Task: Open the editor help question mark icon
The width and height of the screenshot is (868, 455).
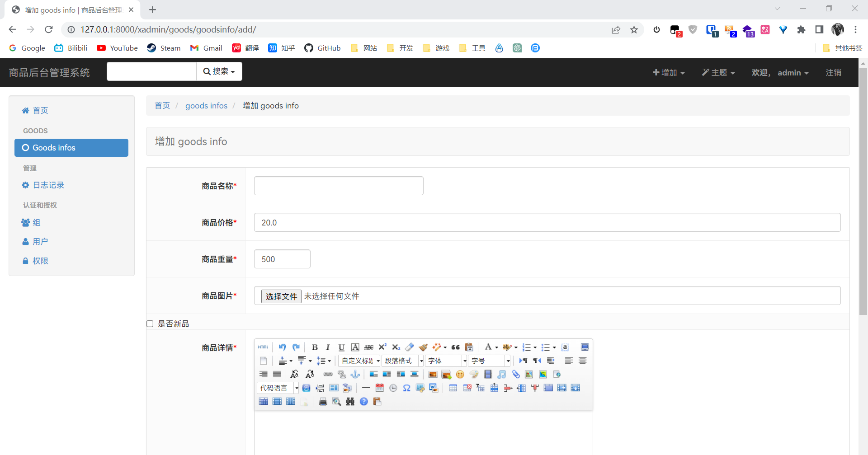Action: tap(363, 401)
